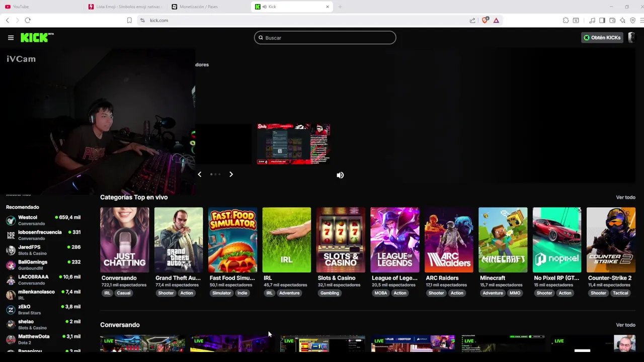Image resolution: width=644 pixels, height=362 pixels.
Task: Click the Conversando section heading
Action: tap(120, 325)
